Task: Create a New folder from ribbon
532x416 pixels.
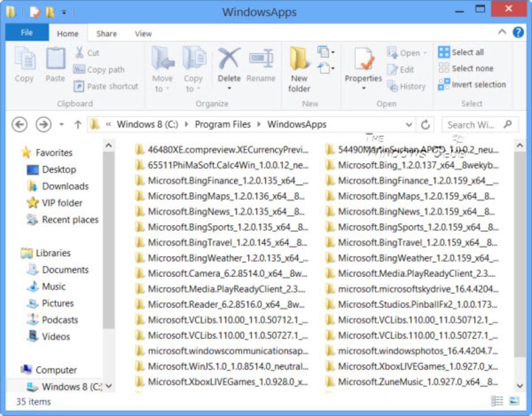Action: (299, 69)
